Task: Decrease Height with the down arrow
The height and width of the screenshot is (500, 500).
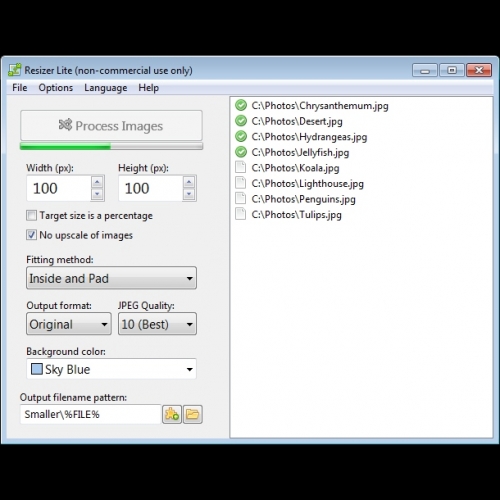Action: (189, 194)
